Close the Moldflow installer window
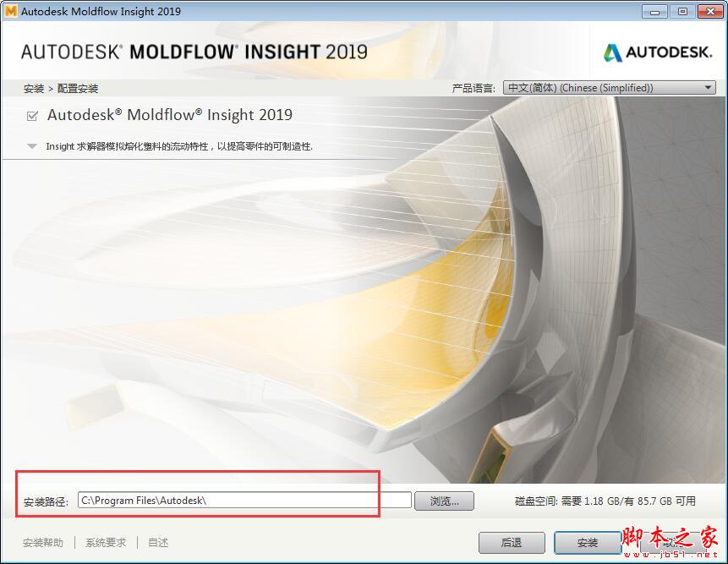This screenshot has height=564, width=728. click(x=710, y=12)
